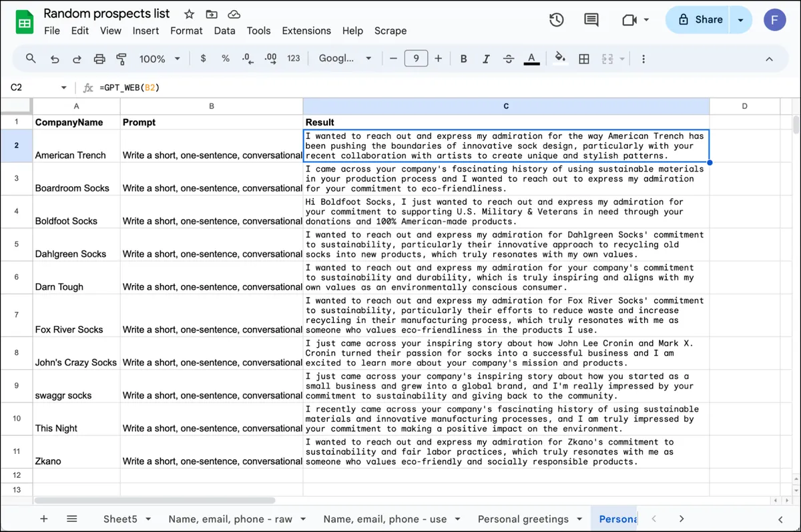Open the name box dropdown arrow

point(64,87)
